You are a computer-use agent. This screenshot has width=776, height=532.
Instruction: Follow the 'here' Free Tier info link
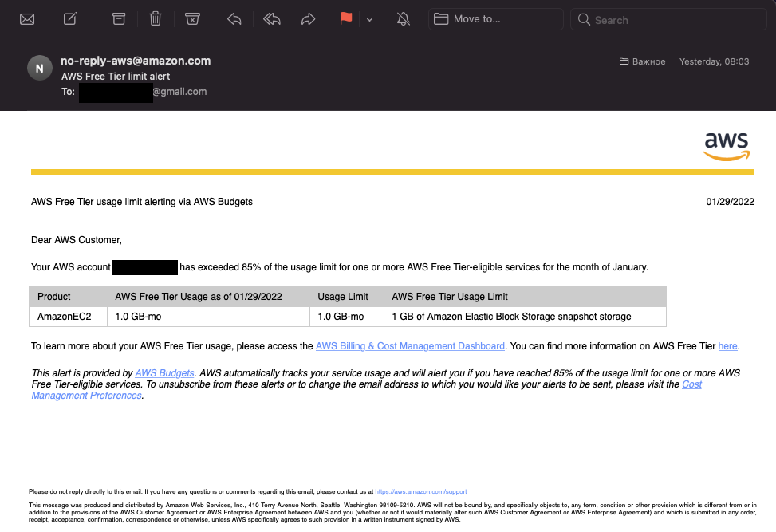(x=727, y=346)
